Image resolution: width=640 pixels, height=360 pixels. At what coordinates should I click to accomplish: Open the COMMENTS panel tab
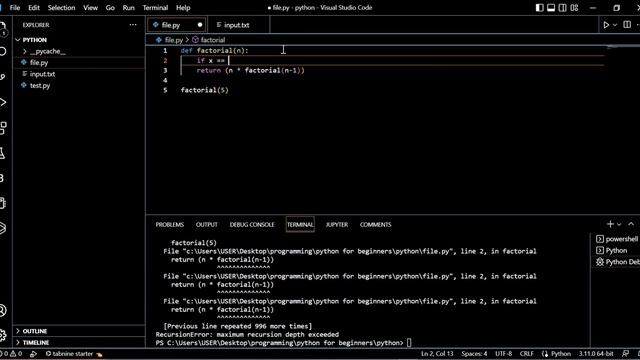[x=376, y=224]
